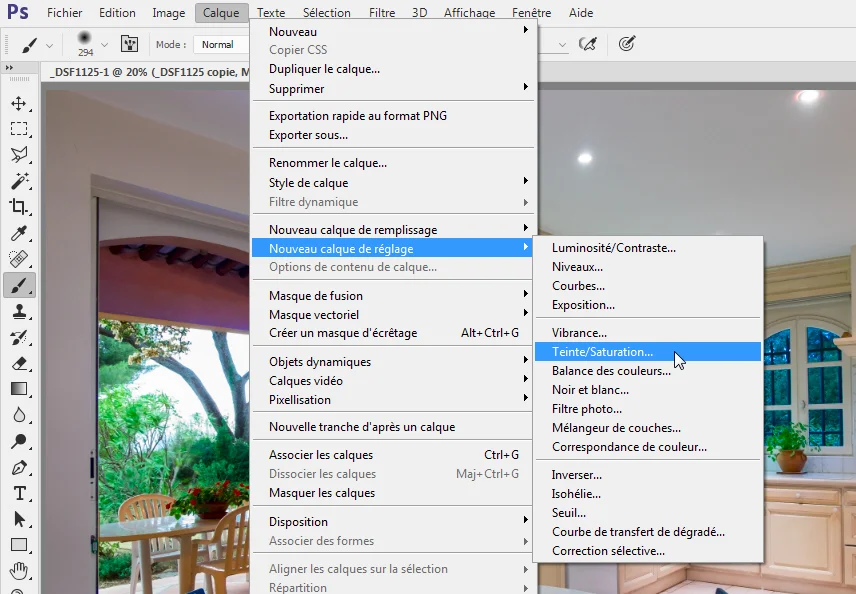Choose Teinte/Saturation adjustment layer
The height and width of the screenshot is (594, 856).
(x=648, y=352)
